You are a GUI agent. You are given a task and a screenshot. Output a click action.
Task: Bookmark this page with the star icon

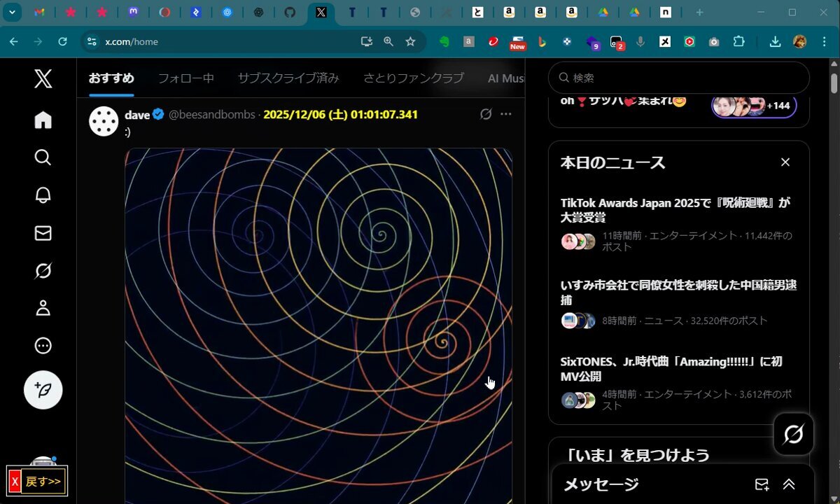pos(410,42)
